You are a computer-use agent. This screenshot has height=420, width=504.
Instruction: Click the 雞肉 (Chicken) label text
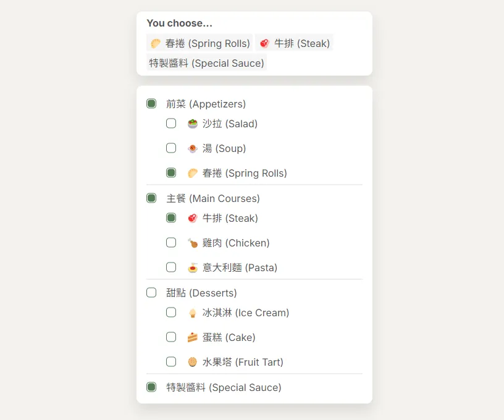point(236,243)
